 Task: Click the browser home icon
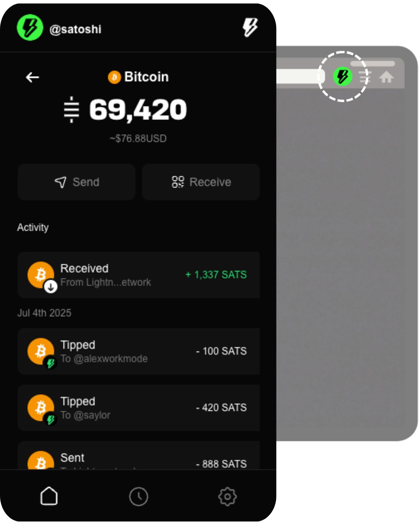tap(386, 77)
